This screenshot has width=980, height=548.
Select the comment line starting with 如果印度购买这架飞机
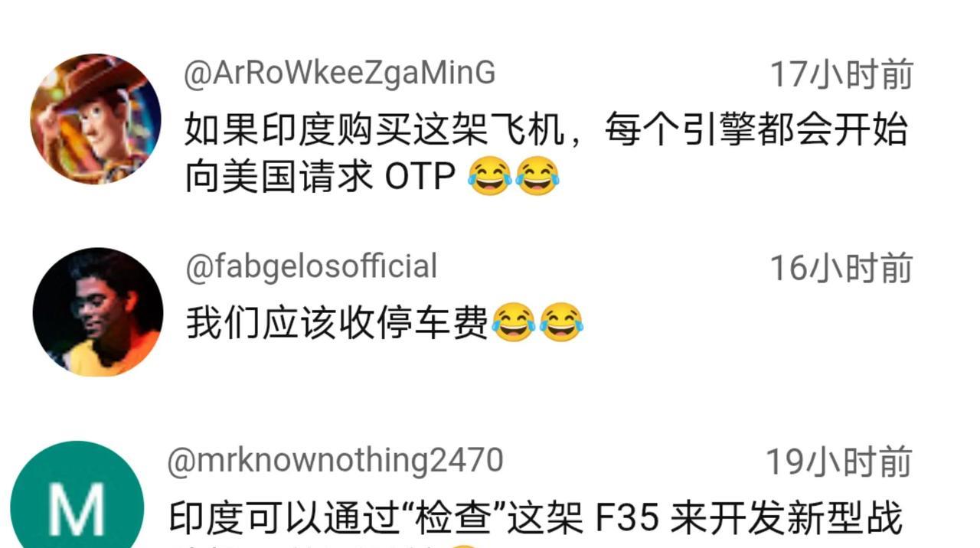click(x=546, y=130)
